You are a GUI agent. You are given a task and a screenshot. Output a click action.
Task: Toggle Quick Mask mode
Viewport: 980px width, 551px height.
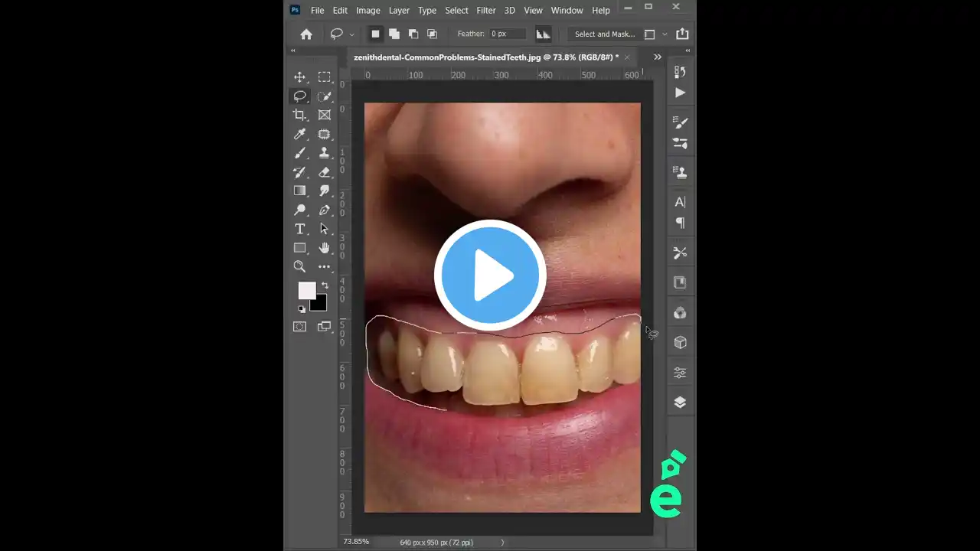click(299, 326)
